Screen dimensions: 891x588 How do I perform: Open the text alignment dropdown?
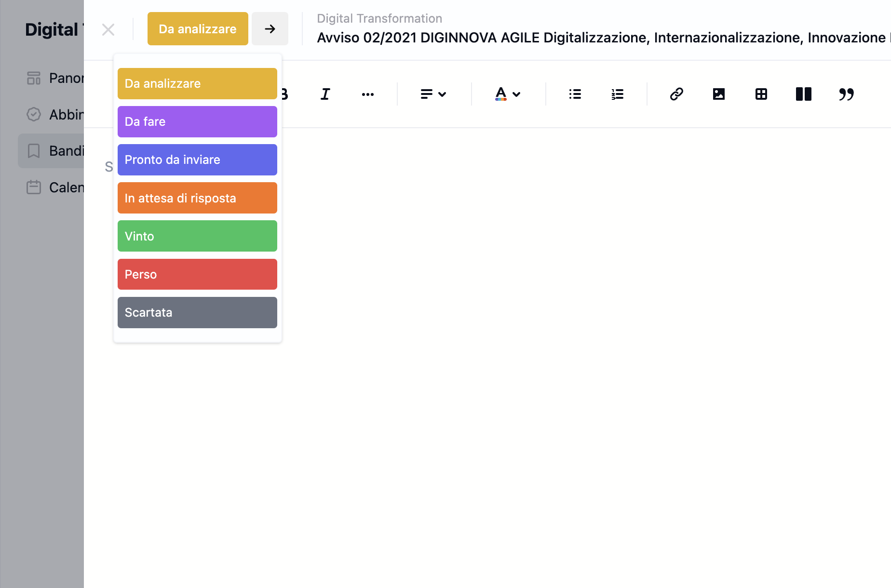433,94
